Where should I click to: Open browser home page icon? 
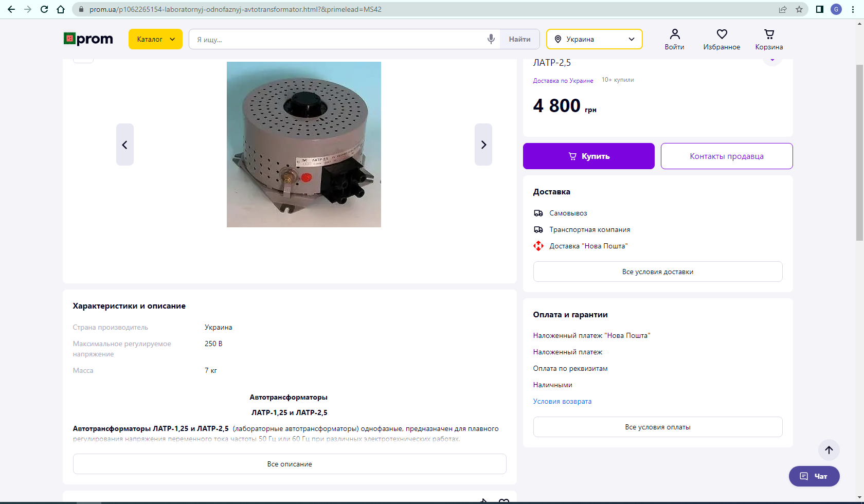click(x=61, y=9)
